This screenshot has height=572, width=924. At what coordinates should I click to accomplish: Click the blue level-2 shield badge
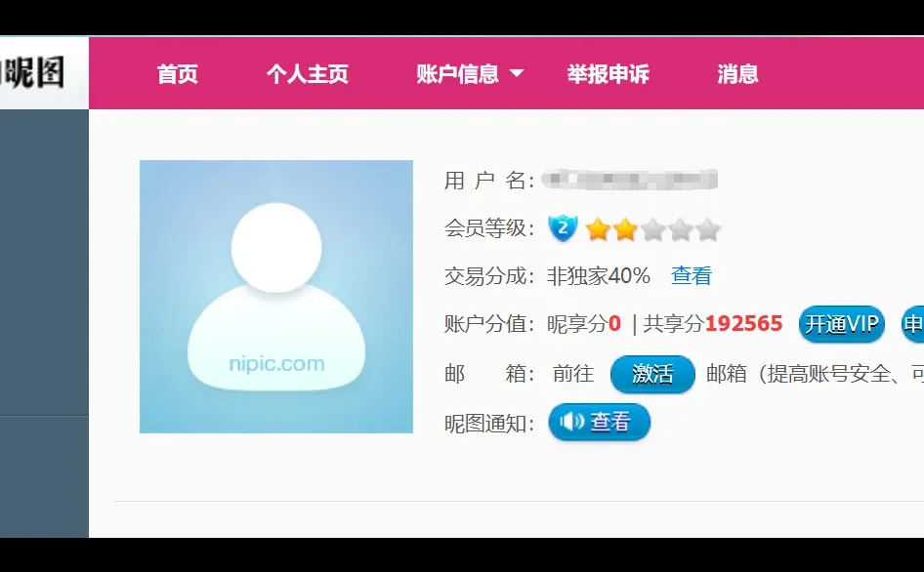[x=563, y=227]
